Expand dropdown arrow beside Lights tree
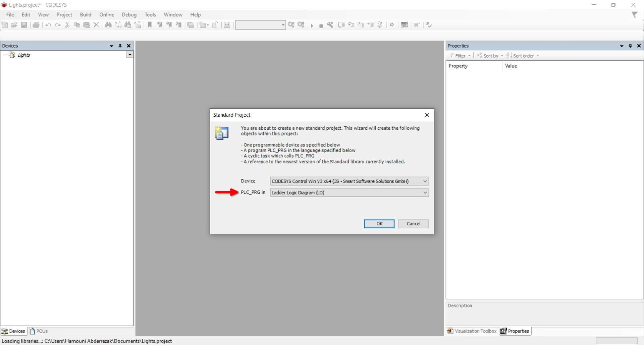The image size is (644, 345). pyautogui.click(x=129, y=55)
